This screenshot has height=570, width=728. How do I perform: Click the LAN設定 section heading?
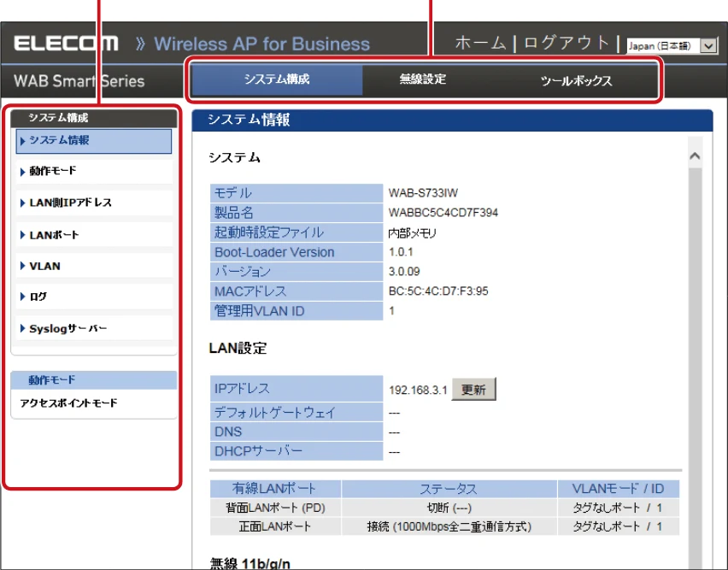238,348
